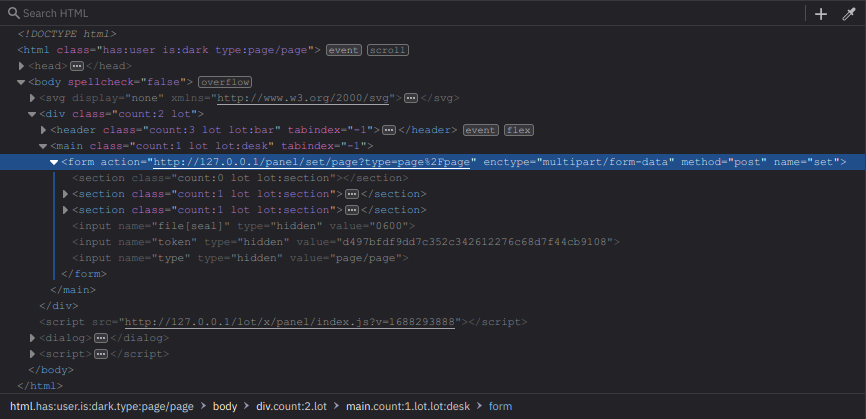The width and height of the screenshot is (866, 419).
Task: Collapse the selected form element
Action: click(54, 162)
